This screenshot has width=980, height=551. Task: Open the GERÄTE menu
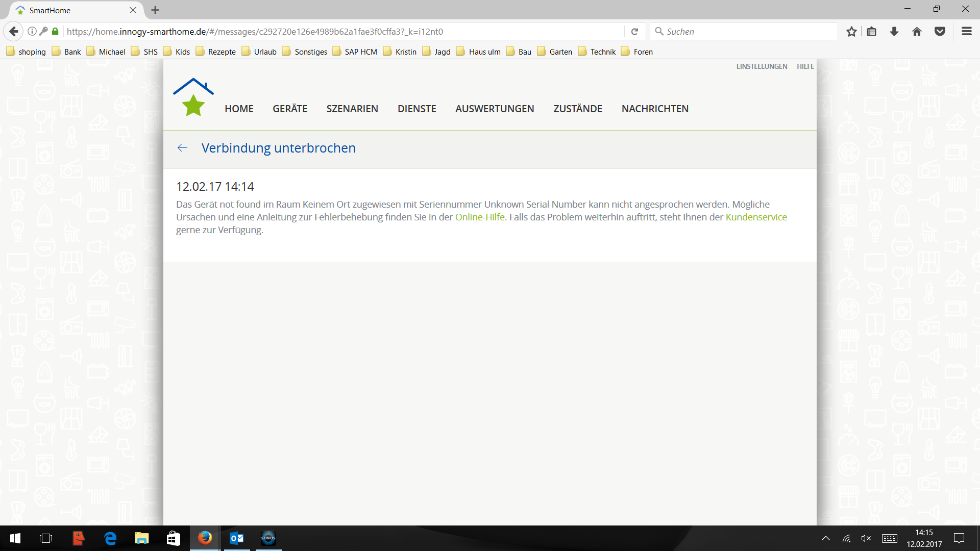coord(290,109)
